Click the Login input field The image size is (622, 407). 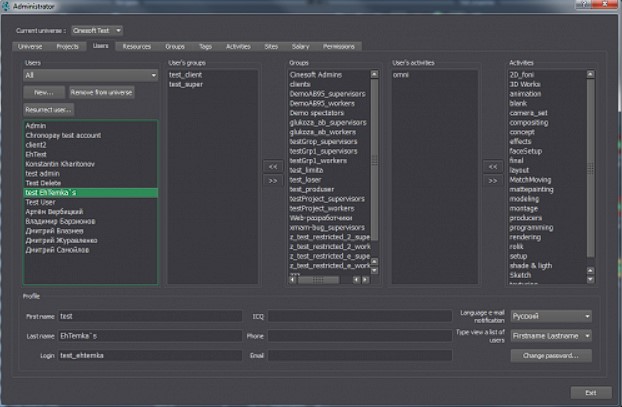click(150, 355)
